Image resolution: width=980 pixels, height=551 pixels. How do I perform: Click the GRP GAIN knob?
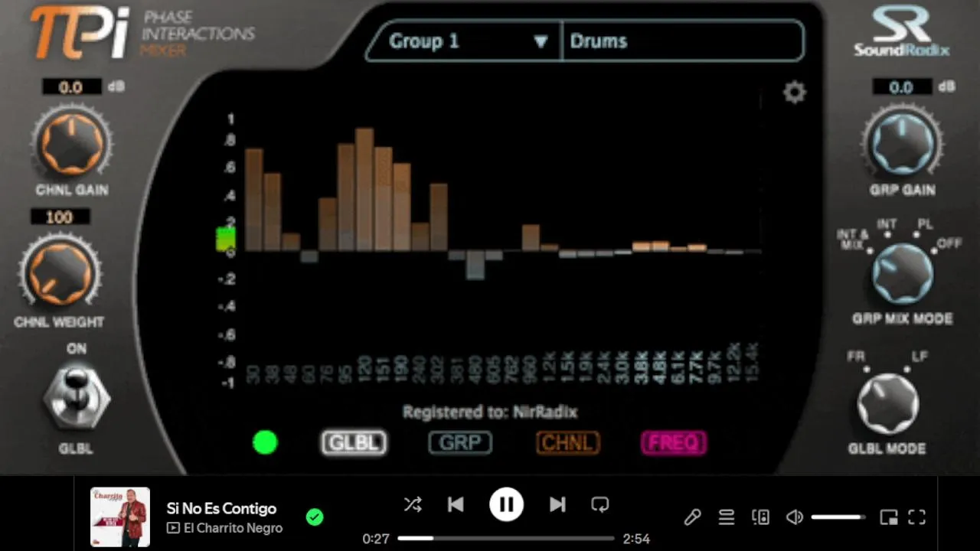click(x=902, y=144)
